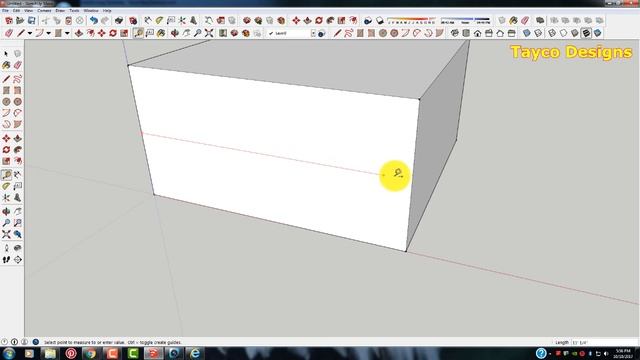Select the Section Plane tool
Image resolution: width=640 pixels, height=360 pixels.
point(17,260)
